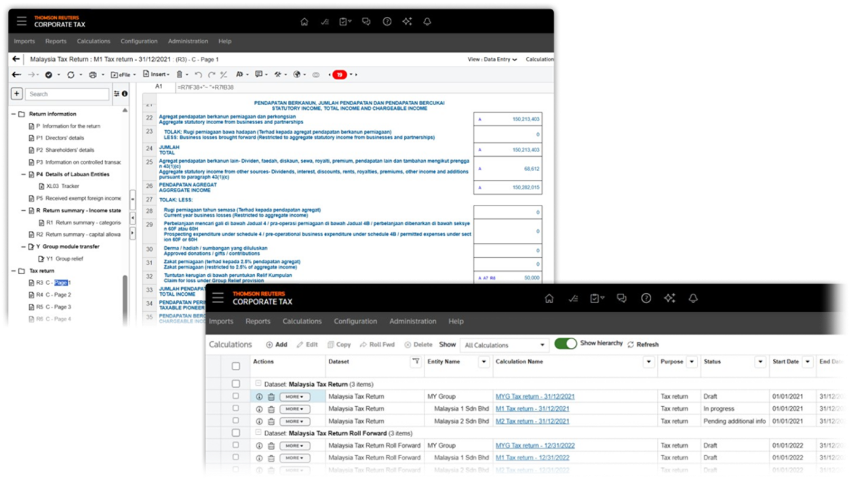Click the Search field in navigation panel
Screen dimensions: 868x489
tap(67, 94)
